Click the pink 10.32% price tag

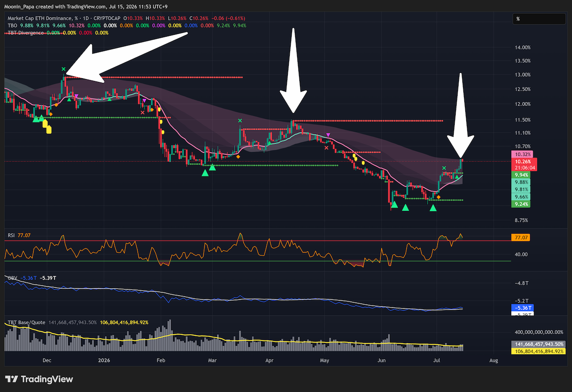click(x=520, y=155)
